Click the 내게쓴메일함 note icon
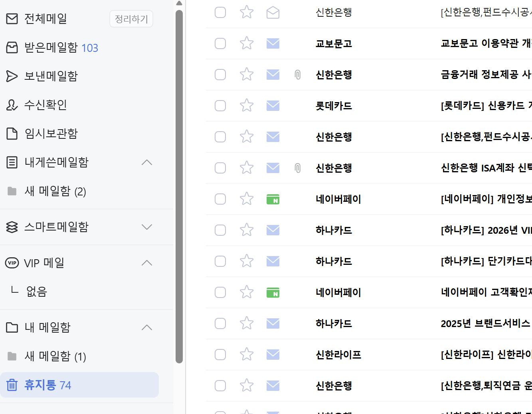 tap(12, 162)
